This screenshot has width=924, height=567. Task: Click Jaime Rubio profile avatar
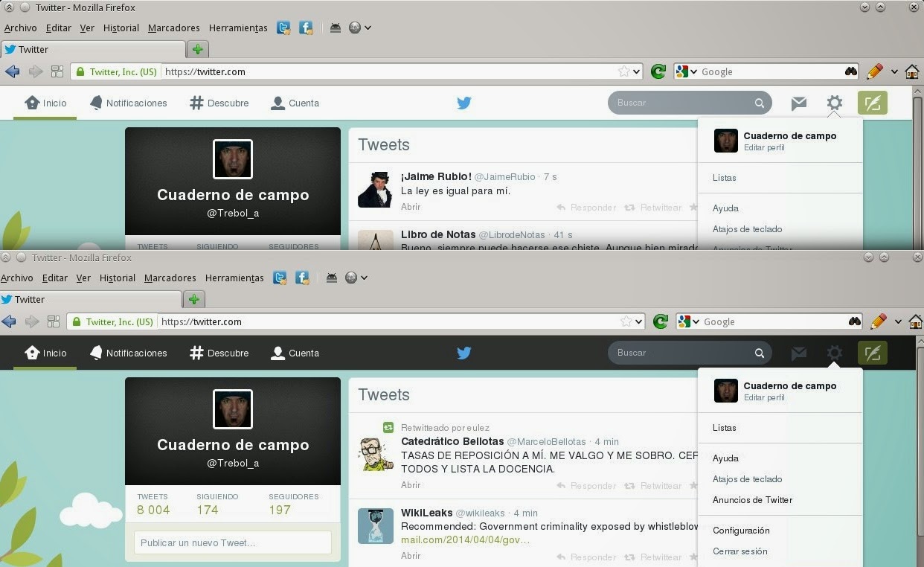[x=376, y=189]
